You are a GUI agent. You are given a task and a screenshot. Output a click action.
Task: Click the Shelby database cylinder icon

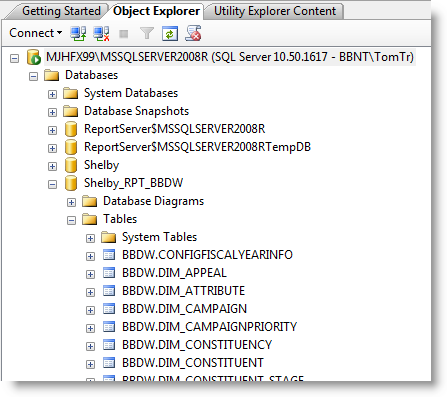click(71, 165)
